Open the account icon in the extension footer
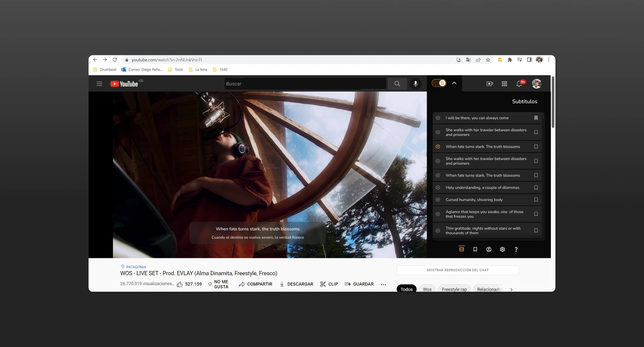The image size is (644, 347). (x=489, y=249)
